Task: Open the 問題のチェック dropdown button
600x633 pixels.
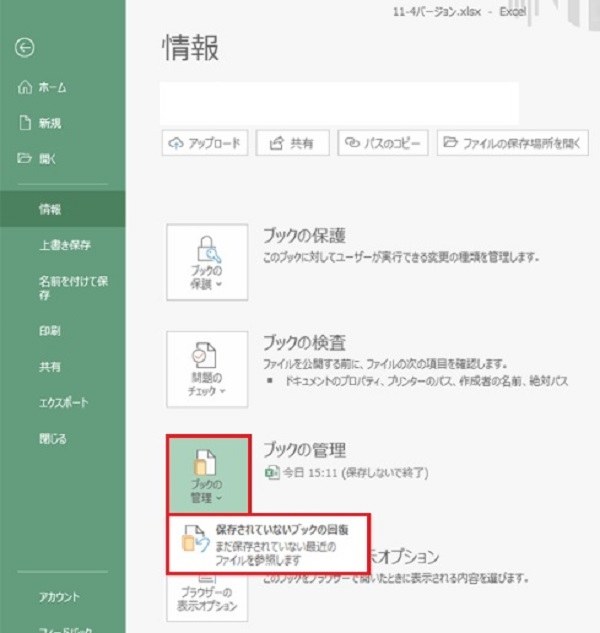Action: (x=207, y=369)
